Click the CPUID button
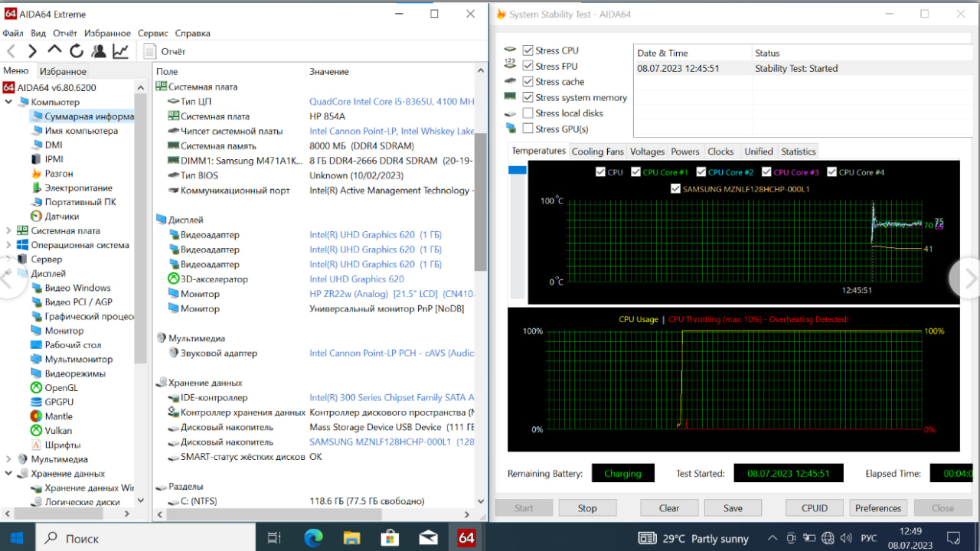 click(815, 508)
